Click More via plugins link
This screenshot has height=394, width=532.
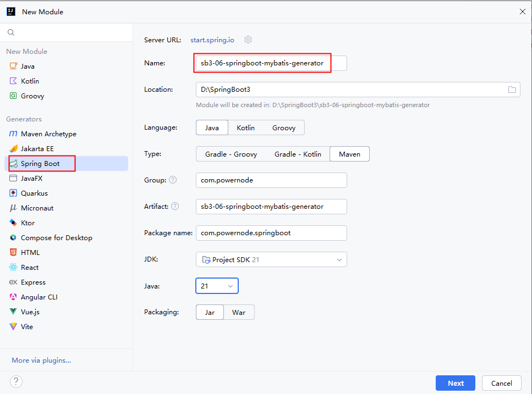[41, 360]
